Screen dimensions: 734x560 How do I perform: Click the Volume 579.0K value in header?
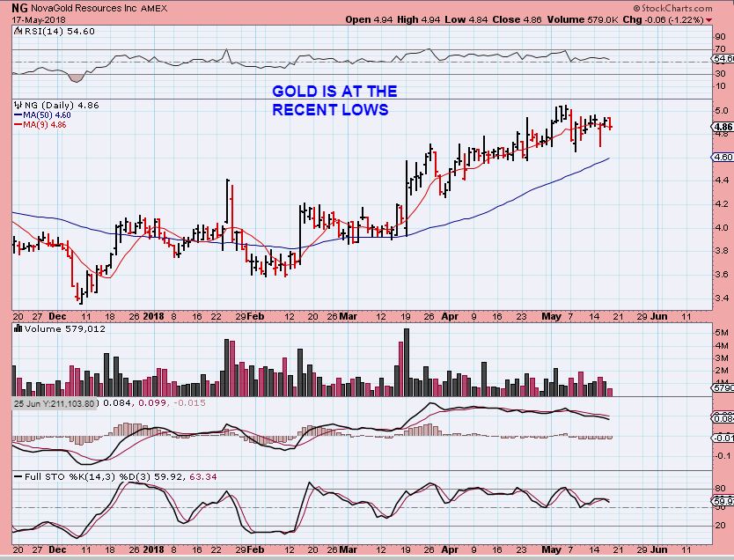click(x=582, y=19)
